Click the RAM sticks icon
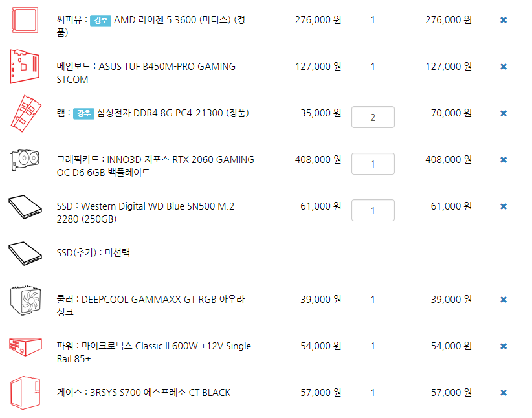This screenshot has width=532, height=418. 26,113
